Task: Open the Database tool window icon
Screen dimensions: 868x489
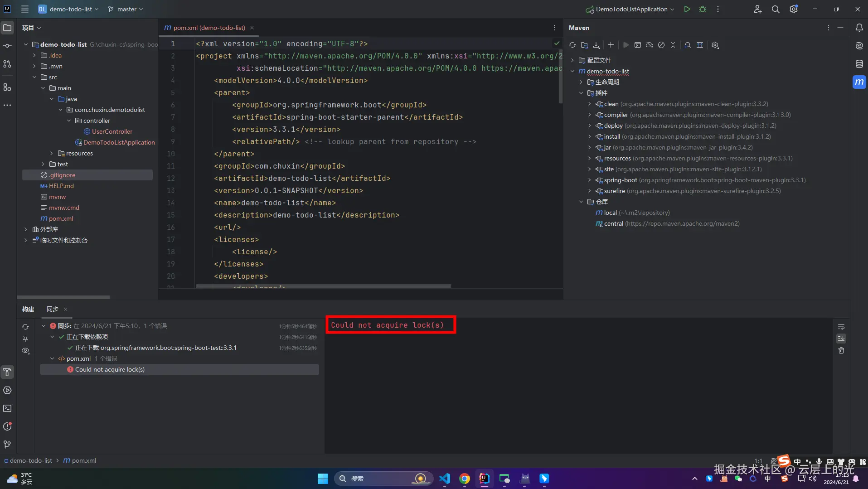Action: pos(859,64)
